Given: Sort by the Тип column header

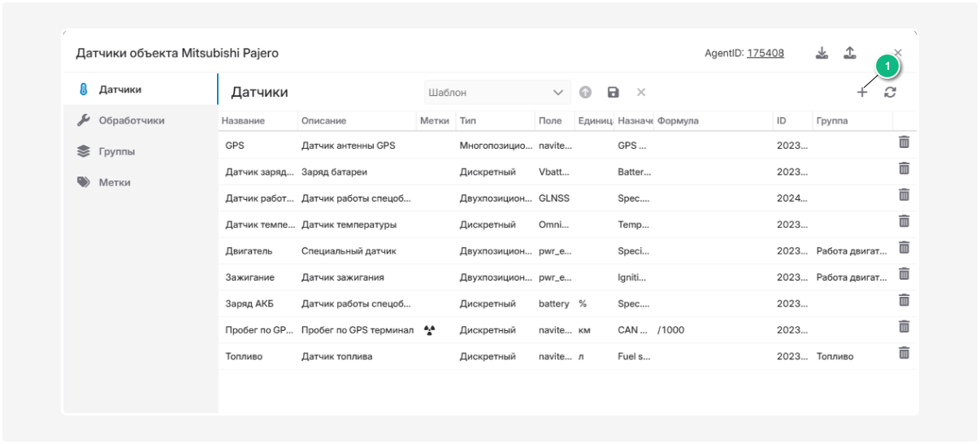Looking at the screenshot, I should pyautogui.click(x=468, y=120).
